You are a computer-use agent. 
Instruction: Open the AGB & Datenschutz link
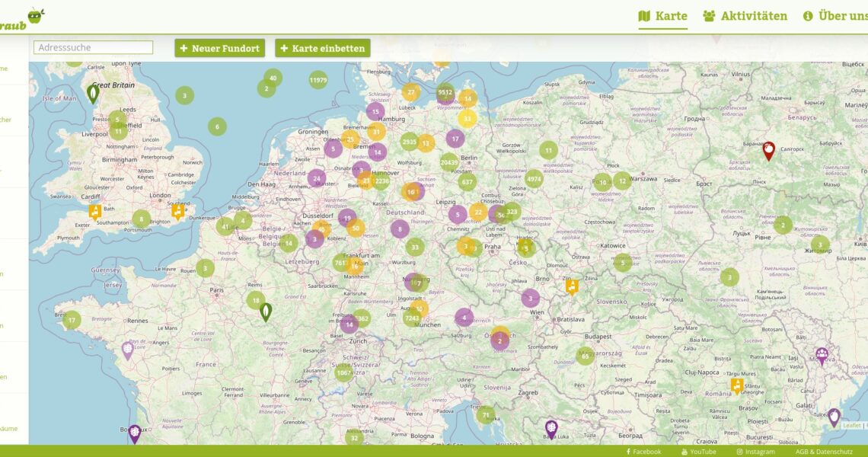coord(822,452)
